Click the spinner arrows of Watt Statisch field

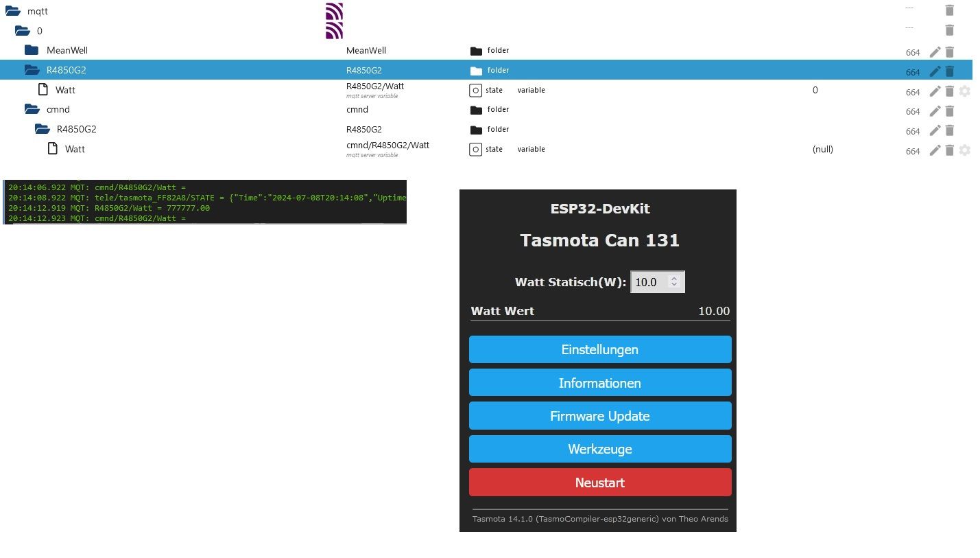(674, 282)
